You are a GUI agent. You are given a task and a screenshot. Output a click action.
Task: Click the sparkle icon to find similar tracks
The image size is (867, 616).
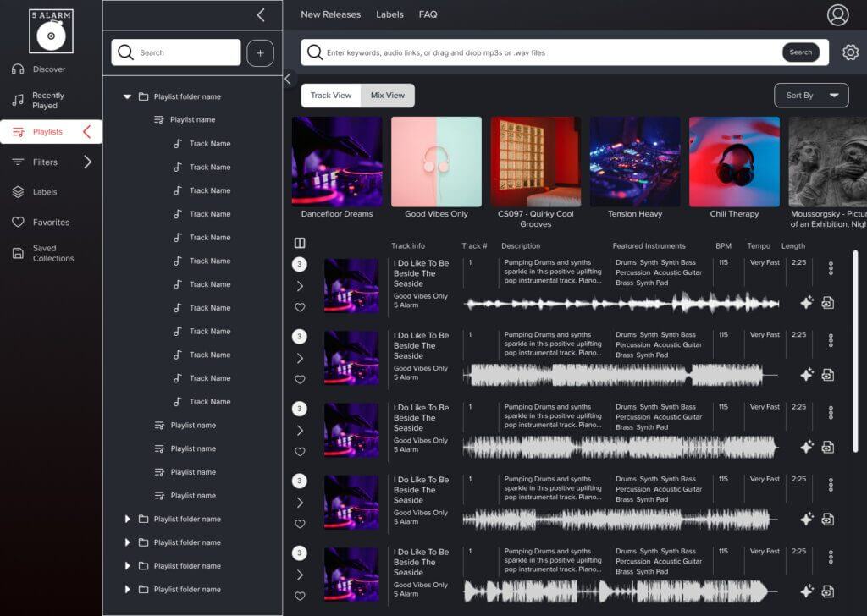(807, 301)
